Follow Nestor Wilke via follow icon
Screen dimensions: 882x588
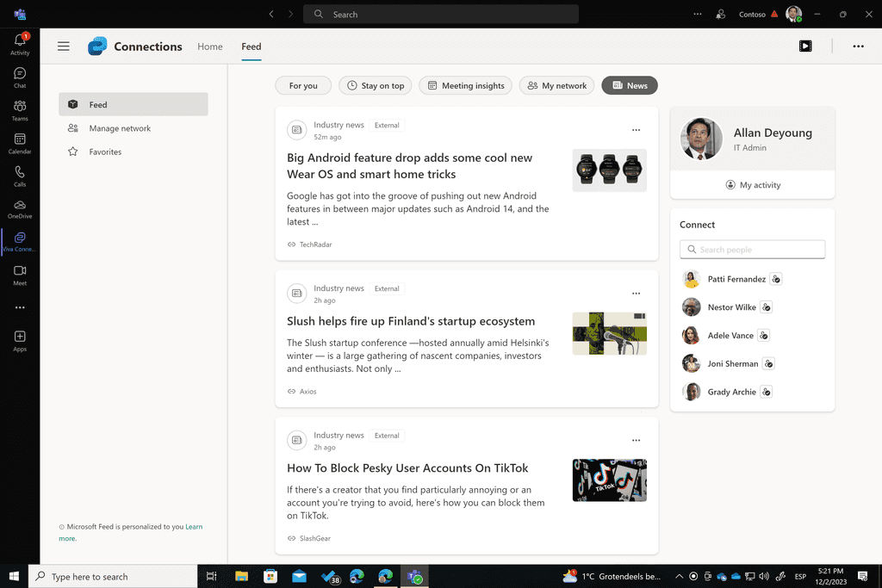click(766, 307)
